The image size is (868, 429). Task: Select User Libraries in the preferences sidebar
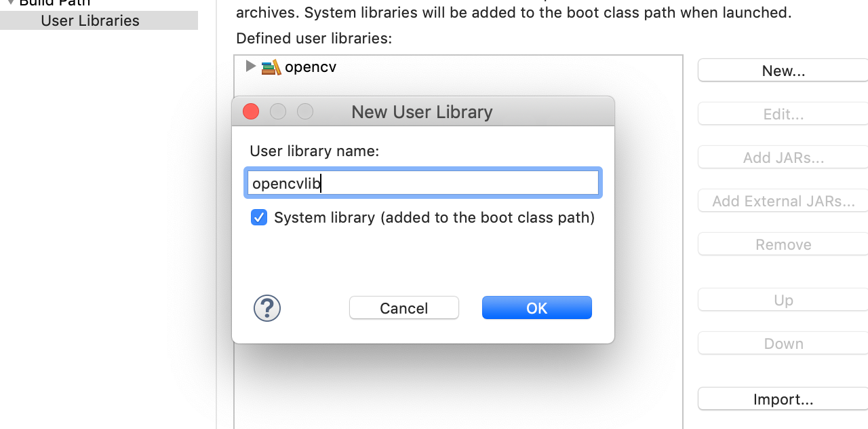[x=89, y=20]
